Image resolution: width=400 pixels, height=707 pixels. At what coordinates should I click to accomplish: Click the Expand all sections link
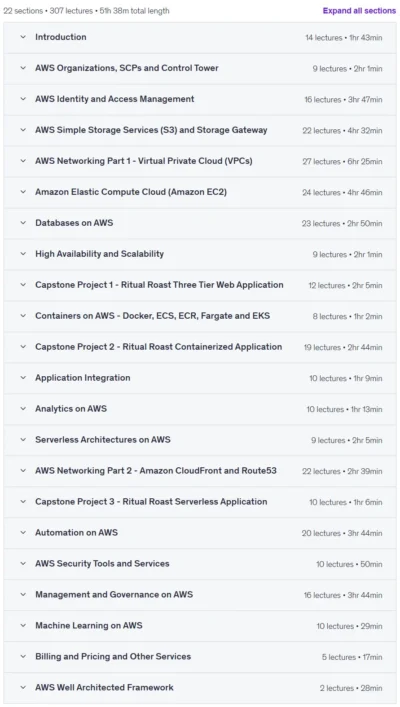[x=359, y=11]
